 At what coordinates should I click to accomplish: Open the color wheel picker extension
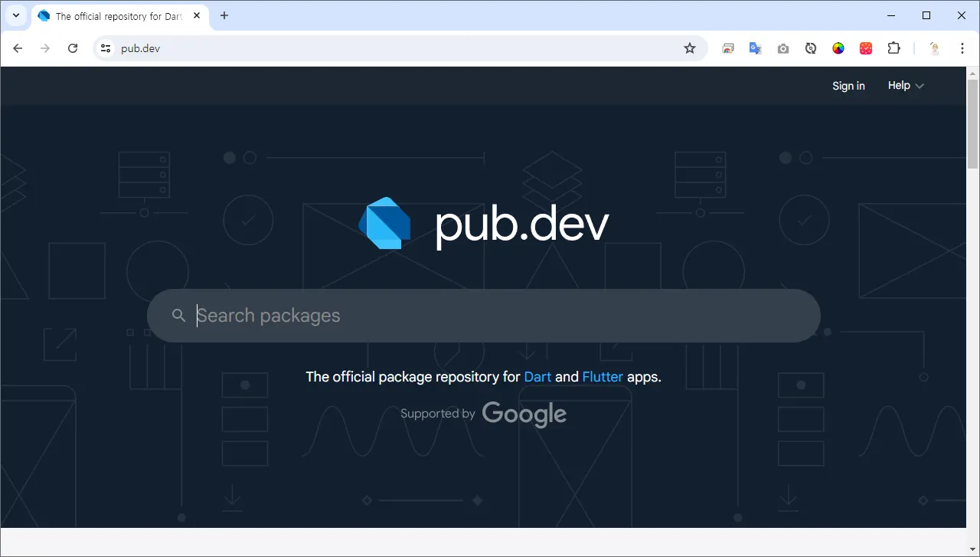pos(838,48)
